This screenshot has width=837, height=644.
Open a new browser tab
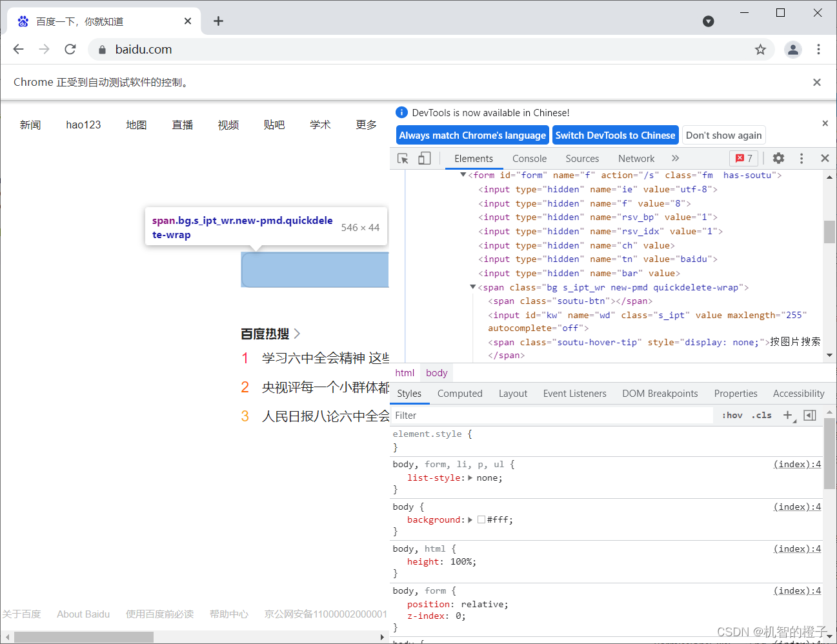[x=219, y=21]
